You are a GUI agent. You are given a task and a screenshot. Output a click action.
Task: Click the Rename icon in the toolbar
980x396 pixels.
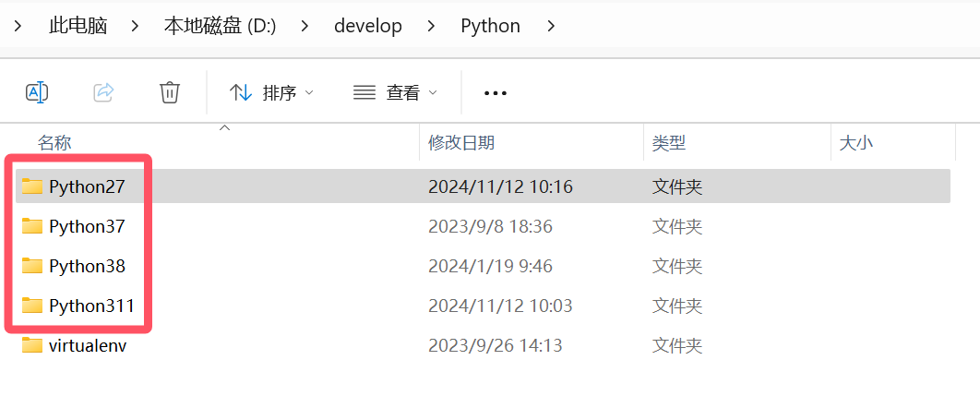click(x=37, y=92)
